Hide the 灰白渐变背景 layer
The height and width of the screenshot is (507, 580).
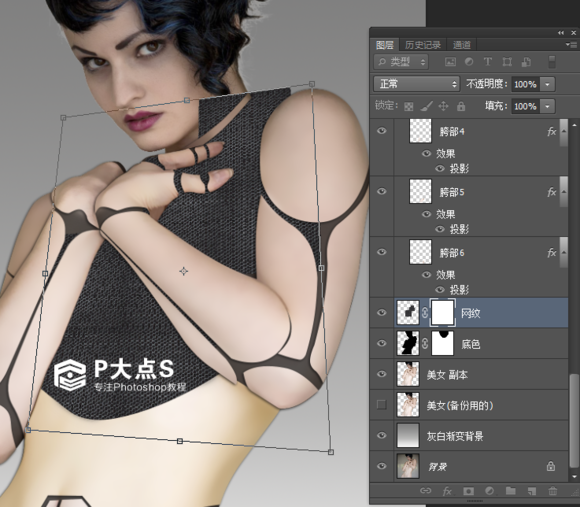(382, 436)
